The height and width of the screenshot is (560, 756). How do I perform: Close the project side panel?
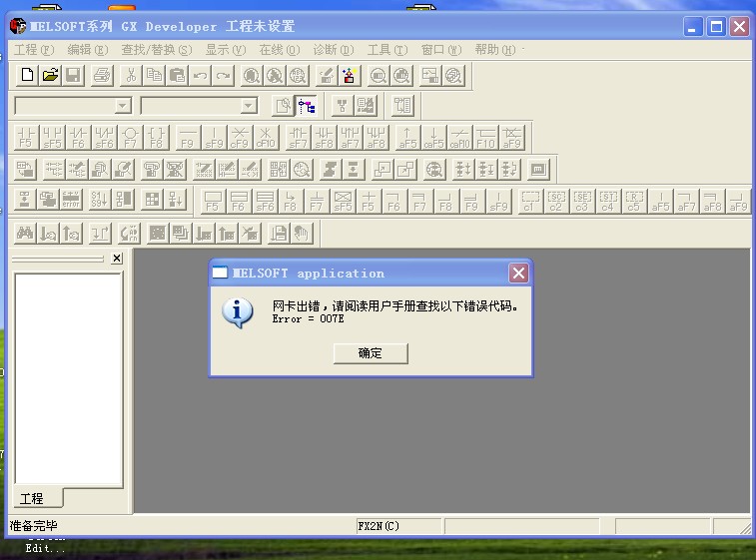coord(117,259)
